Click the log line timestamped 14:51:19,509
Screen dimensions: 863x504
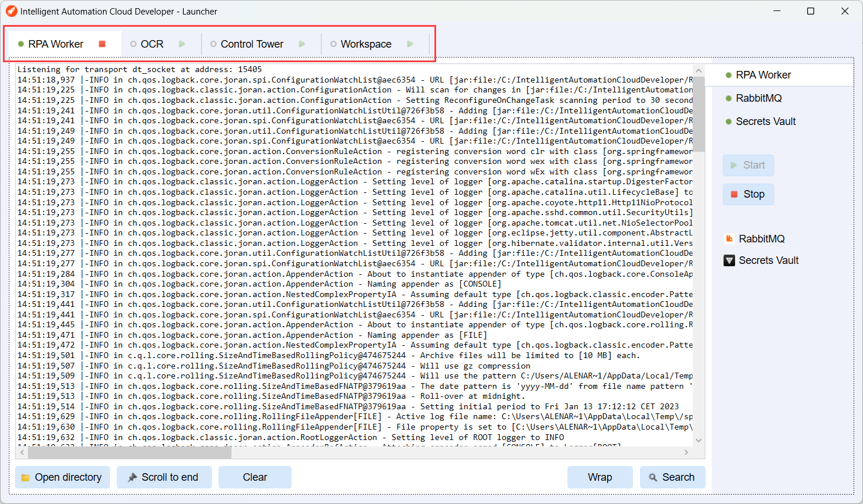click(x=355, y=376)
